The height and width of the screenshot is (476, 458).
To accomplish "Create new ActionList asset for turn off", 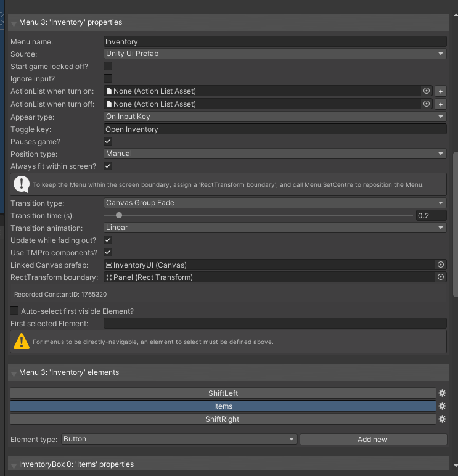I will pos(441,104).
